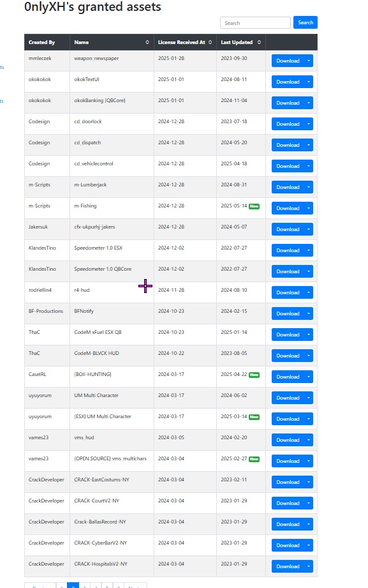Viewport: 368px width, 588px height.
Task: Click the Crack-BallasRecord-NY name
Action: (100, 522)
